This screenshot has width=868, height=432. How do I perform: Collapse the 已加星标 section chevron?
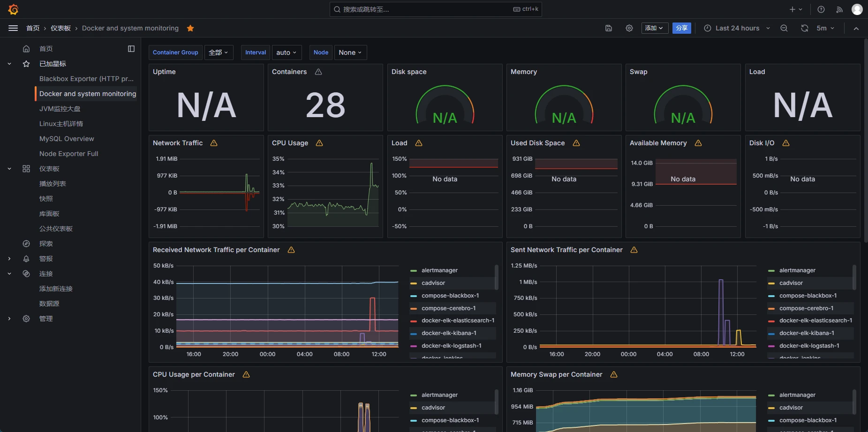[9, 64]
